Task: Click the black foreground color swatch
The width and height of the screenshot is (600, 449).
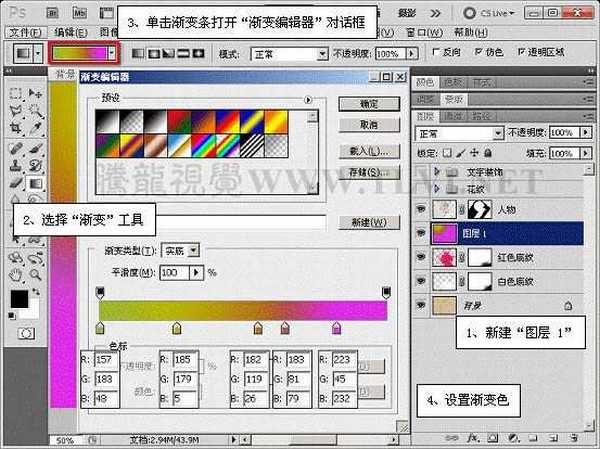Action: point(18,298)
